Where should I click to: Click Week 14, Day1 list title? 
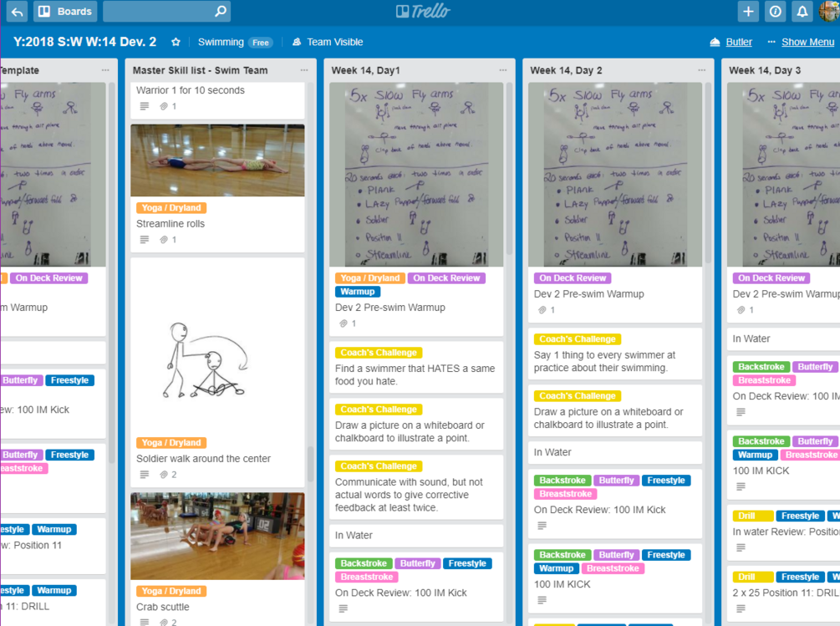(x=366, y=70)
